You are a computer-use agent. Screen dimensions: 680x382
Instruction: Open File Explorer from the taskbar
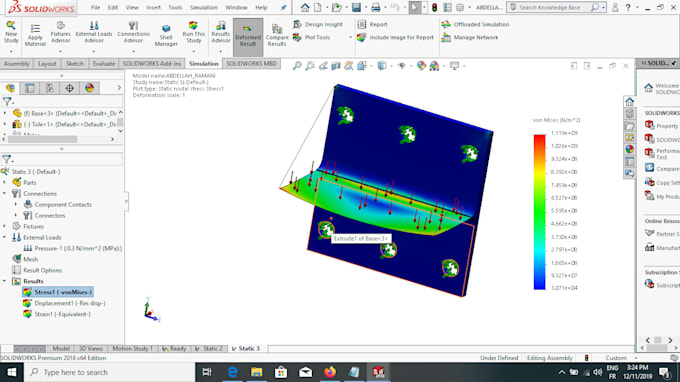[256, 372]
